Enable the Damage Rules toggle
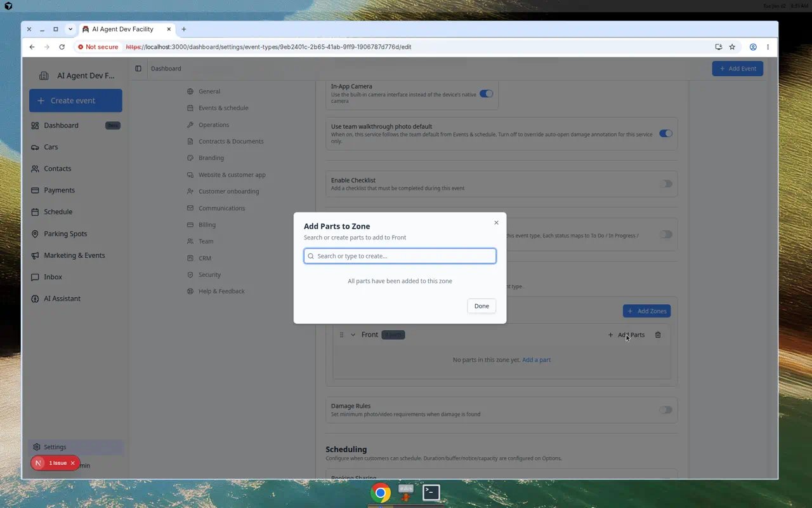812x508 pixels. coord(665,410)
